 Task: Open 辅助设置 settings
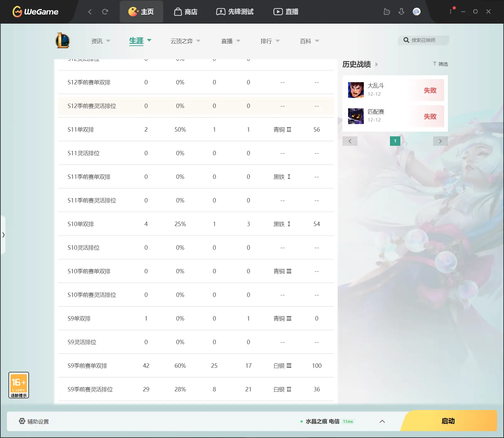click(x=34, y=421)
